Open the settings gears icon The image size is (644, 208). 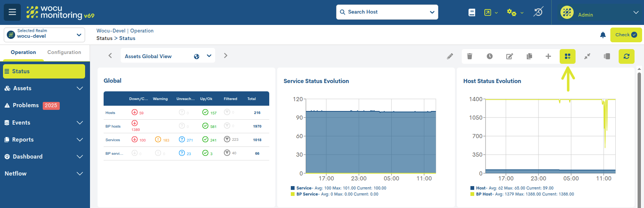click(x=512, y=12)
